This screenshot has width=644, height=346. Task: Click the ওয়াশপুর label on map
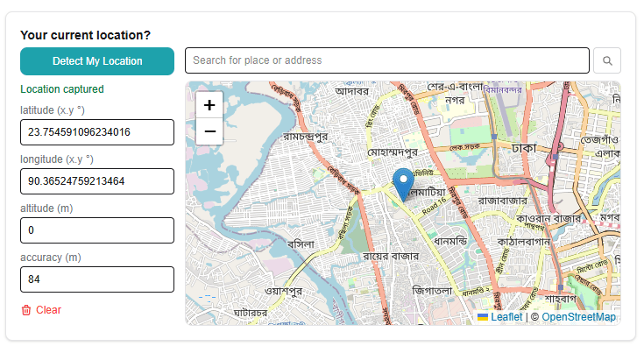tap(283, 291)
